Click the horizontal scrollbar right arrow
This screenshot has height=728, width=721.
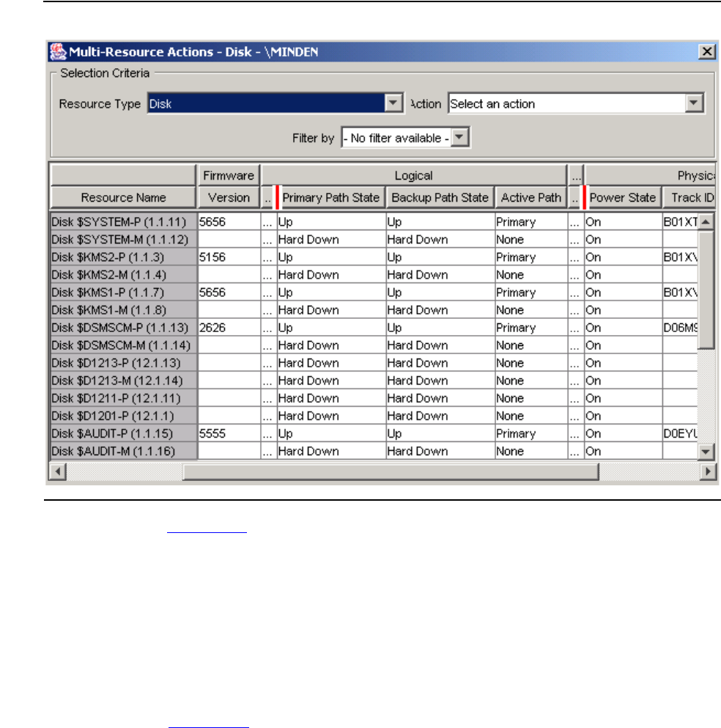[707, 471]
